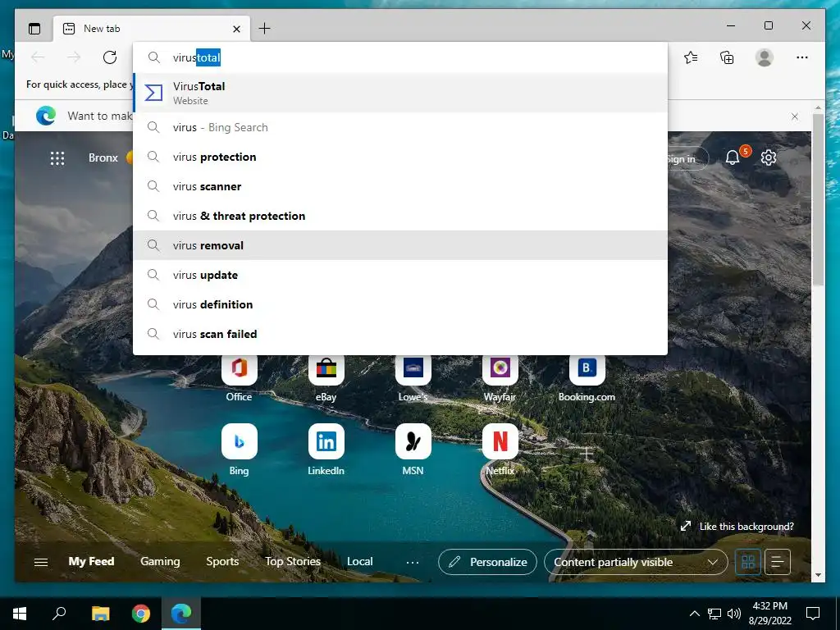The height and width of the screenshot is (630, 840).
Task: Open the Collections icon
Action: [x=727, y=57]
